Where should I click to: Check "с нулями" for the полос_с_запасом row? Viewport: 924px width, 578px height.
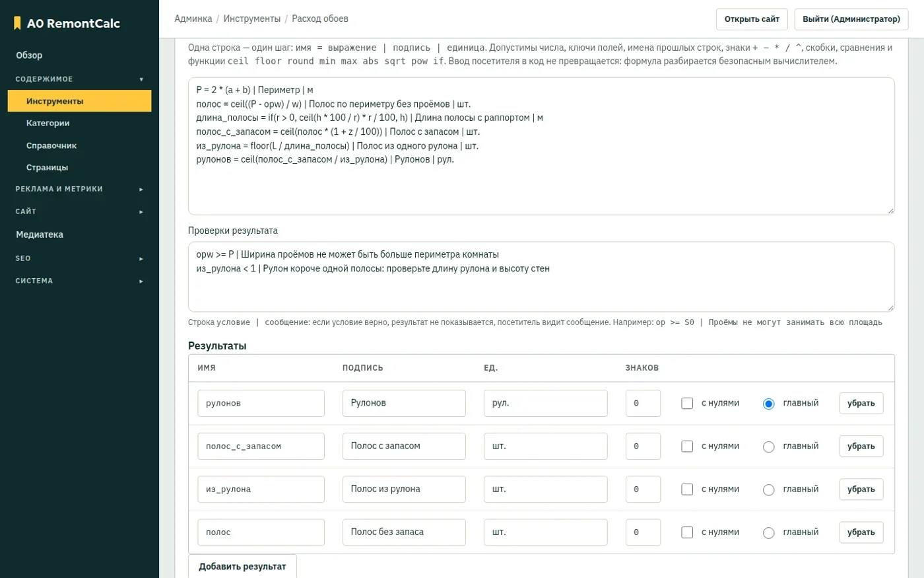pos(687,447)
